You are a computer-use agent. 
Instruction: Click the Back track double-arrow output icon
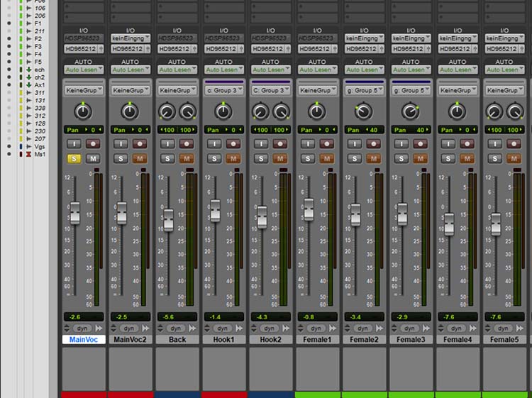192,328
